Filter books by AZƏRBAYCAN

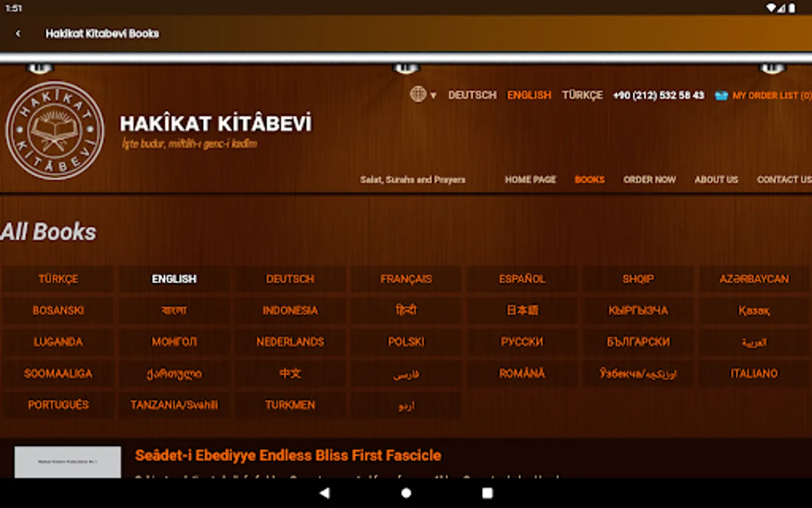tap(754, 279)
